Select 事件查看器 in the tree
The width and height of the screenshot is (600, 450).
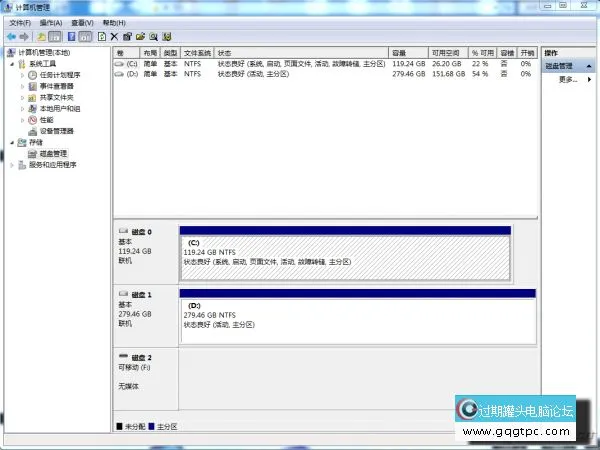coord(57,86)
